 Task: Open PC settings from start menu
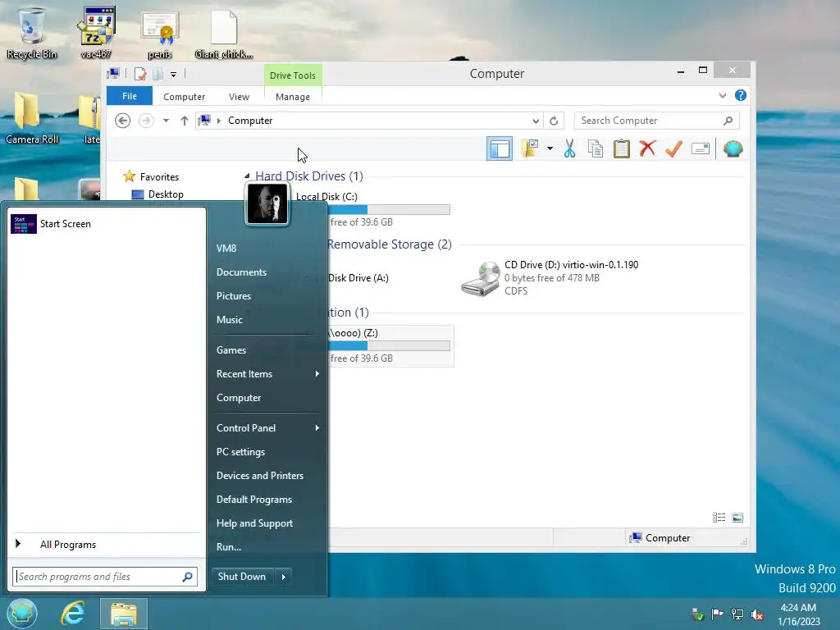coord(240,452)
